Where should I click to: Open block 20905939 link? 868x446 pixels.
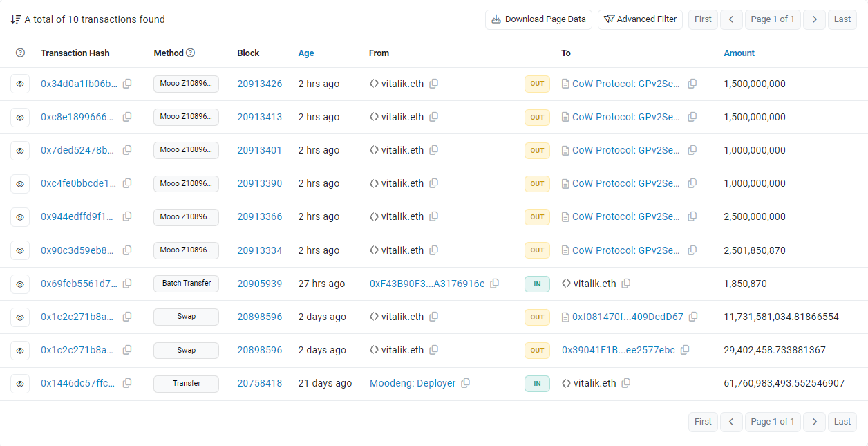pos(259,284)
